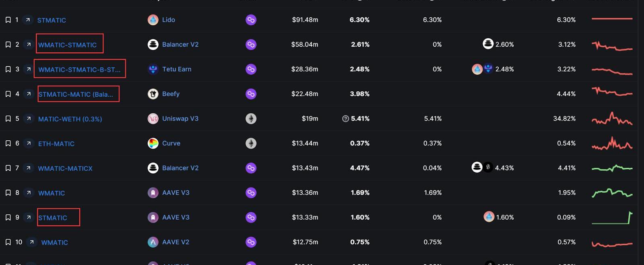
Task: Click the Curve rainbow logo icon
Action: [153, 143]
